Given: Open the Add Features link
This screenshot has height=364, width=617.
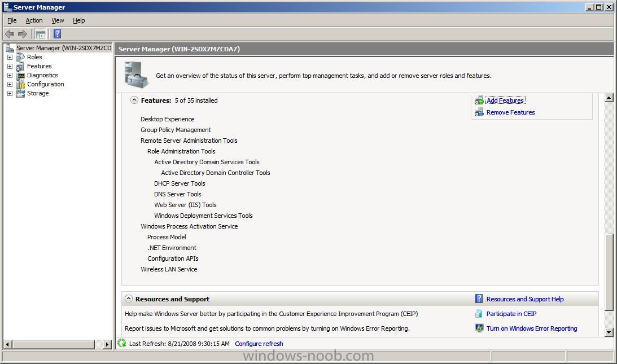Looking at the screenshot, I should coord(505,101).
